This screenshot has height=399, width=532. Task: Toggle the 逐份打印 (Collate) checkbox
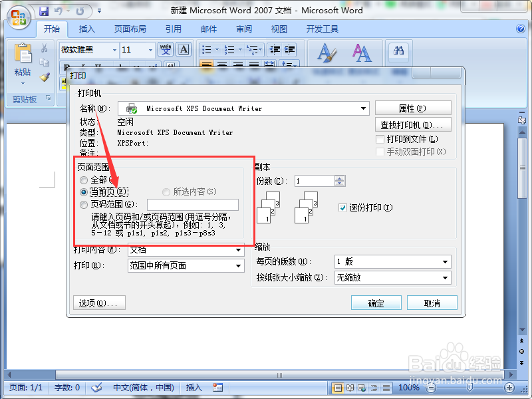point(342,207)
